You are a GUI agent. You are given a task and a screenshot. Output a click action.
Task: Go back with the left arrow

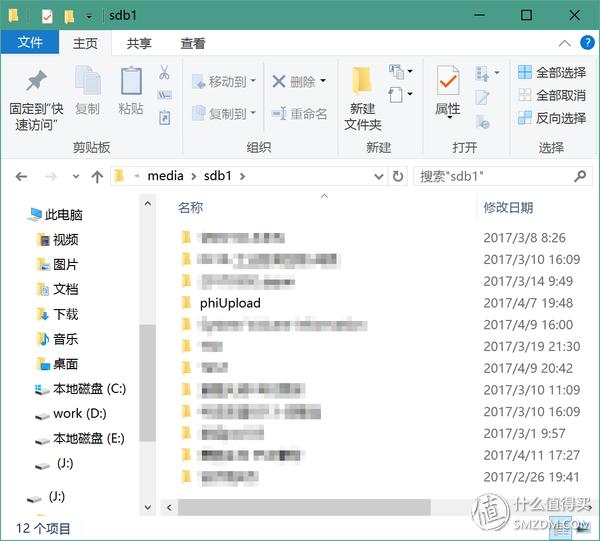point(21,176)
